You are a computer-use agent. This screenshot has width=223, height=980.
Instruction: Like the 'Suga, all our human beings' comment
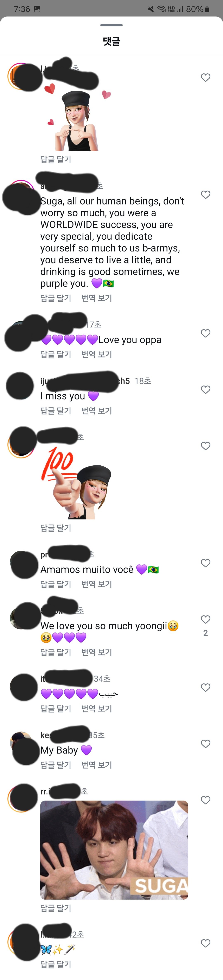click(x=205, y=195)
